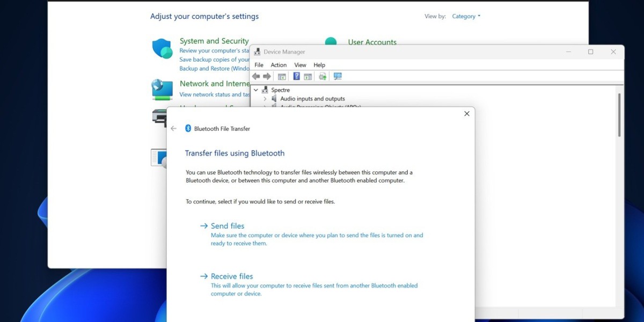
Task: Choose Receive files in Bluetooth transfer
Action: 231,276
